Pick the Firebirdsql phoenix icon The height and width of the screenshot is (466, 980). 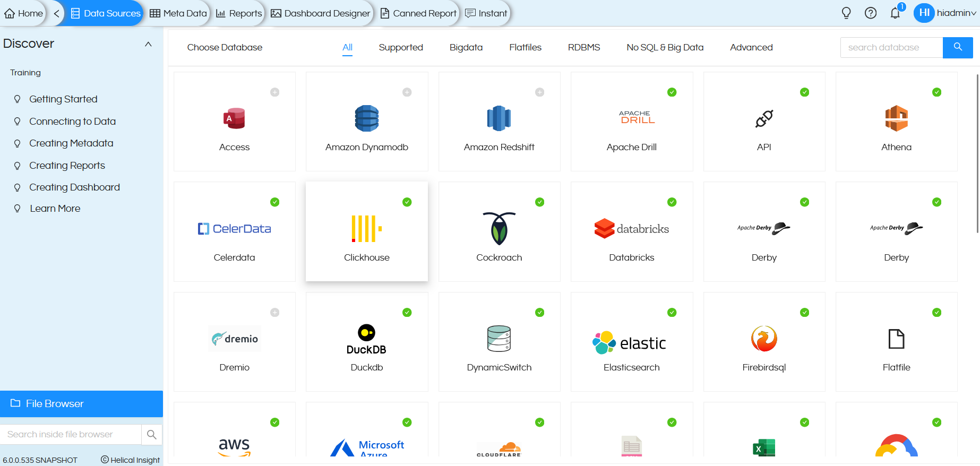[764, 339]
